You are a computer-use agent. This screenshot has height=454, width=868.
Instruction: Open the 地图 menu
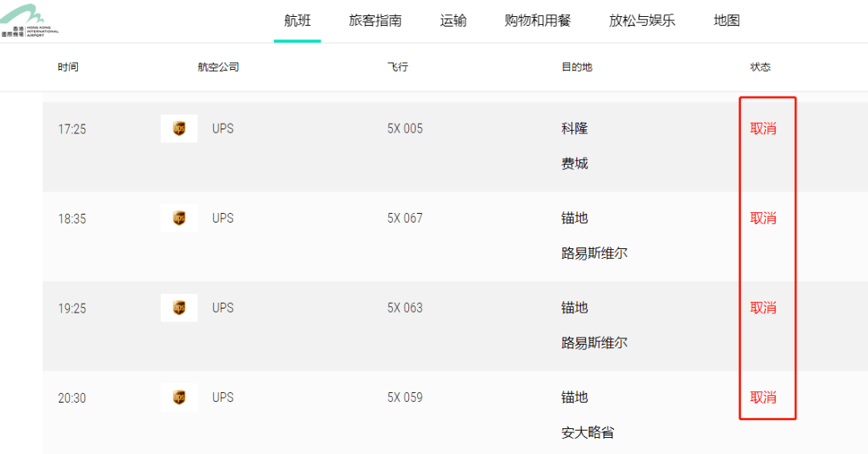727,21
